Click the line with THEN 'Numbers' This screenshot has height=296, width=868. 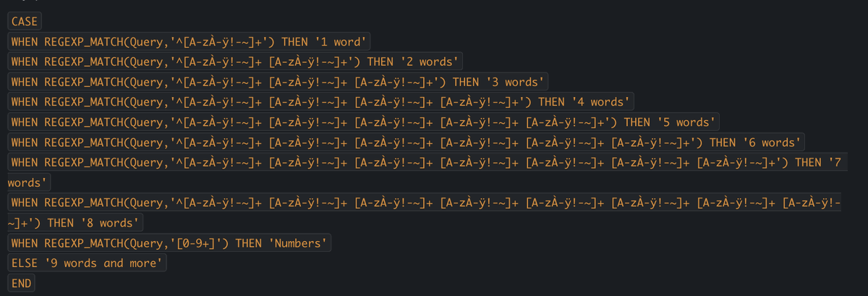click(170, 243)
